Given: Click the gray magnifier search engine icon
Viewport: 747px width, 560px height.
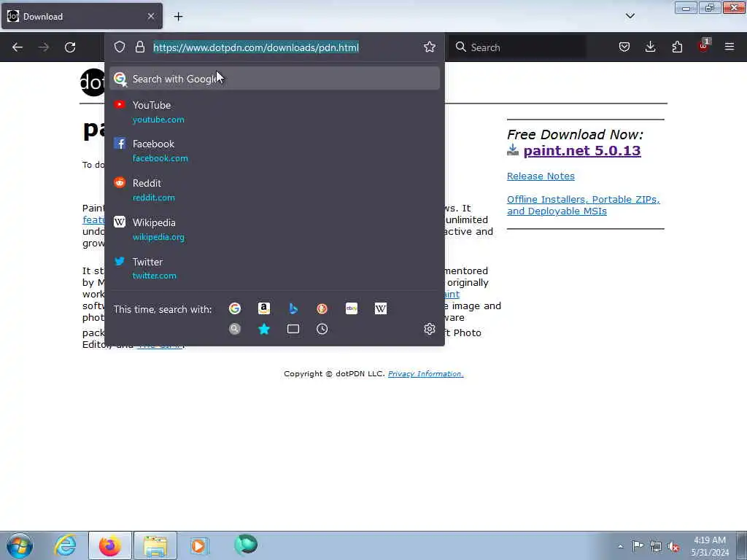Looking at the screenshot, I should 235,329.
